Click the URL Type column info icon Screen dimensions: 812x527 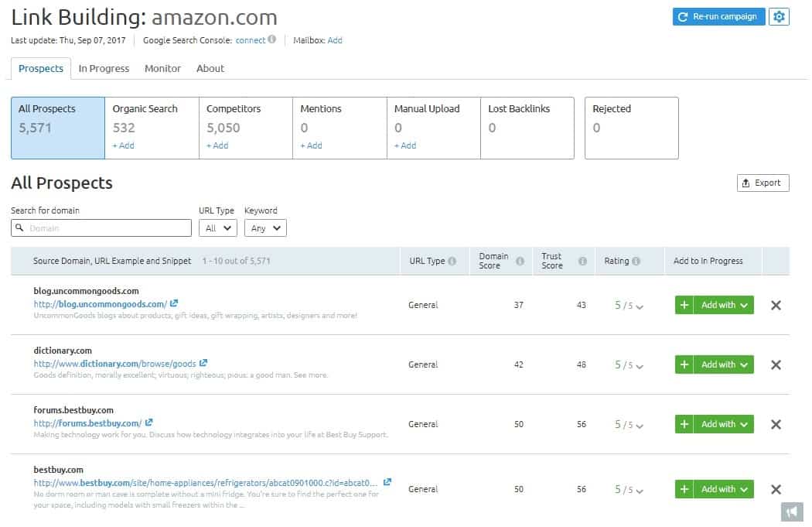(x=452, y=262)
